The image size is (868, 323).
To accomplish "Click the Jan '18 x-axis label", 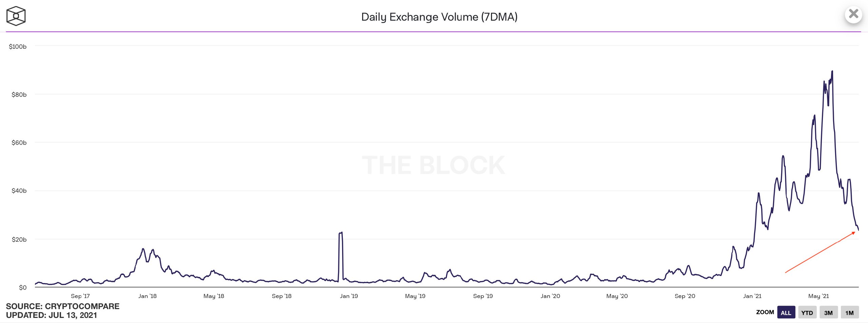I will pyautogui.click(x=147, y=296).
